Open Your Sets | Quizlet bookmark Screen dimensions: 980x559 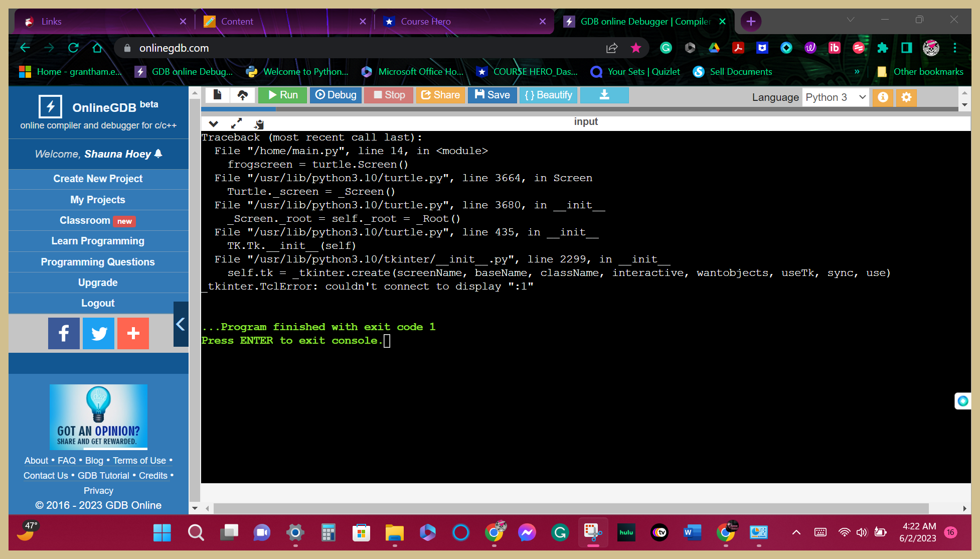click(635, 72)
